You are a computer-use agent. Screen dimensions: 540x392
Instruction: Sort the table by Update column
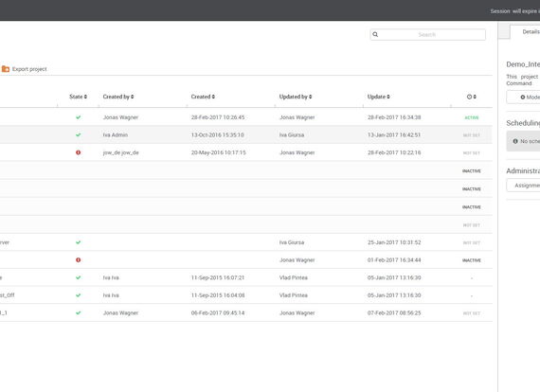pos(379,97)
